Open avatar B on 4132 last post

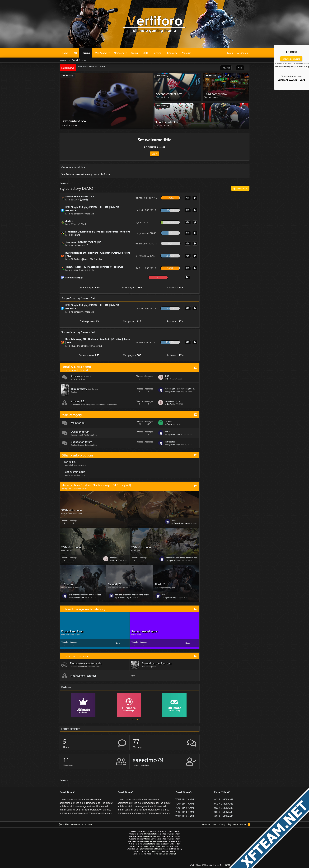point(161,377)
